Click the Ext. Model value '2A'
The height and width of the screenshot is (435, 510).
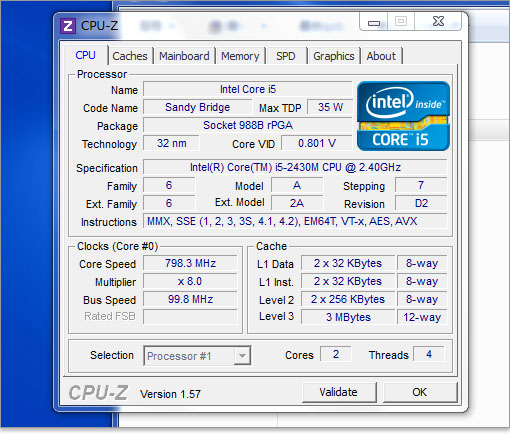coord(297,203)
